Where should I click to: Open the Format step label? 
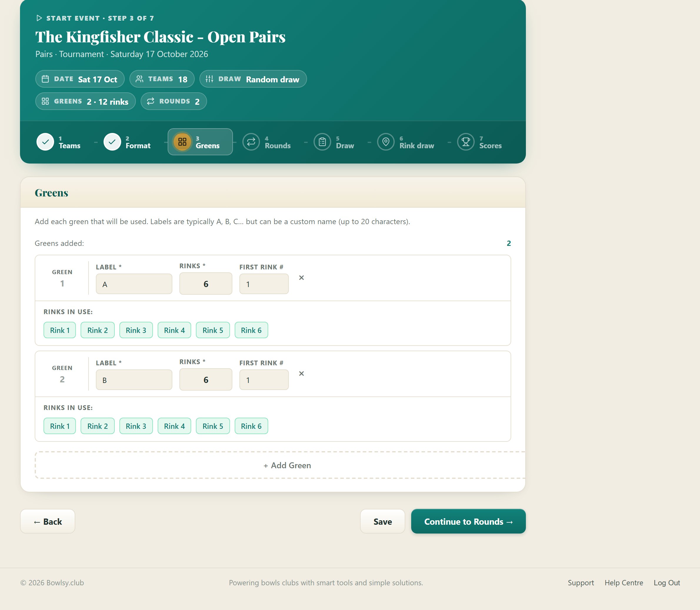click(x=138, y=146)
